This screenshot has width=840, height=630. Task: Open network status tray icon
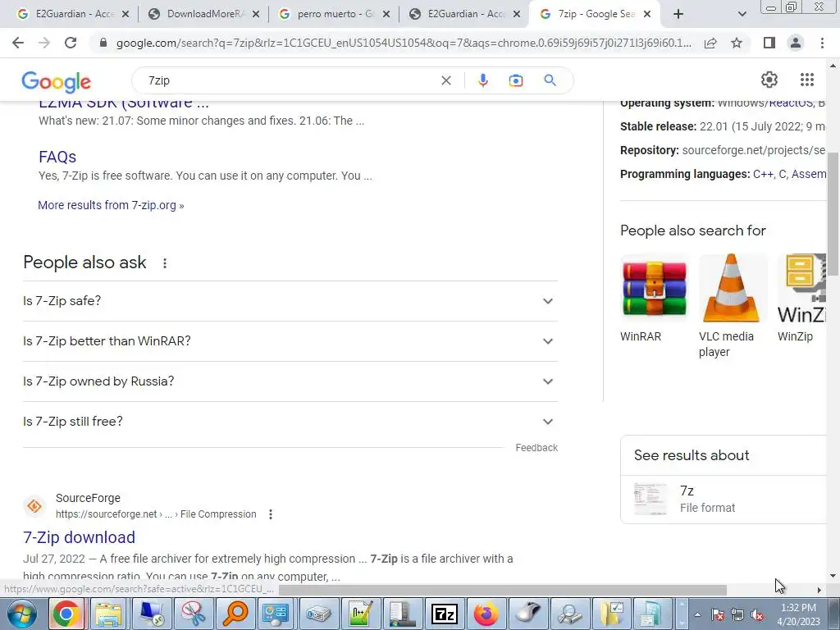[737, 615]
